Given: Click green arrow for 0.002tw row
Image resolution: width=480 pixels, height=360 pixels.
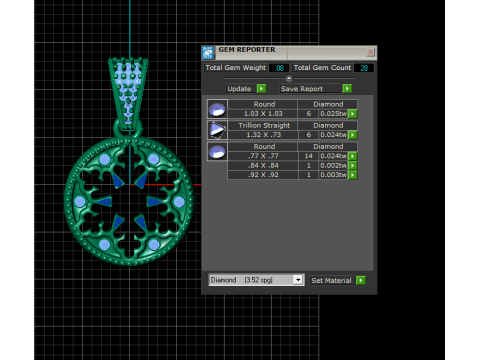Looking at the screenshot, I should coord(353,166).
